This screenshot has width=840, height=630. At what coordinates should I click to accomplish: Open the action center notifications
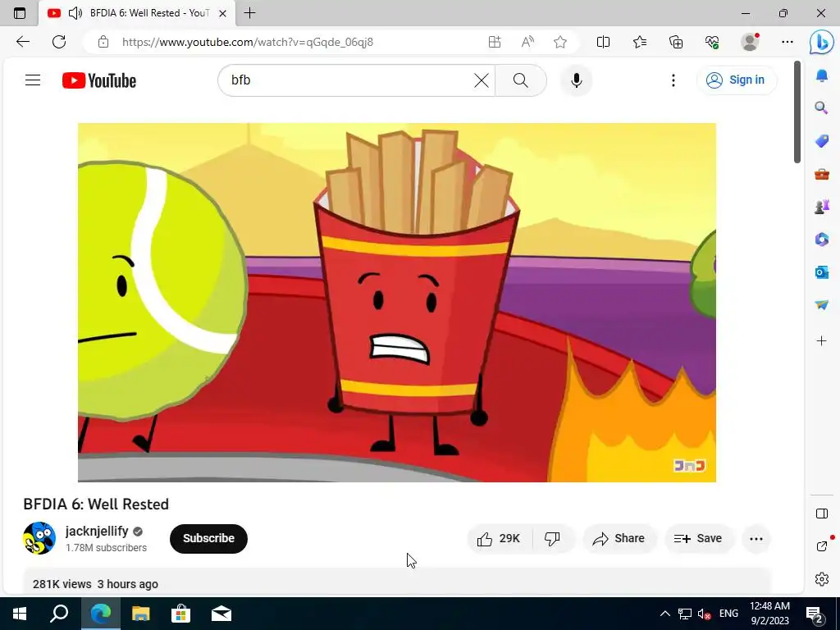815,614
